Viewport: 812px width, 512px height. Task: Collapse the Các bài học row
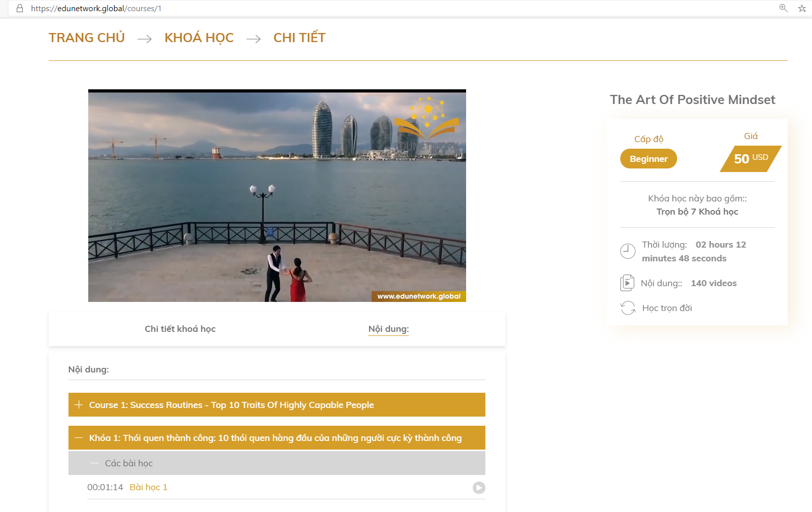pos(277,463)
